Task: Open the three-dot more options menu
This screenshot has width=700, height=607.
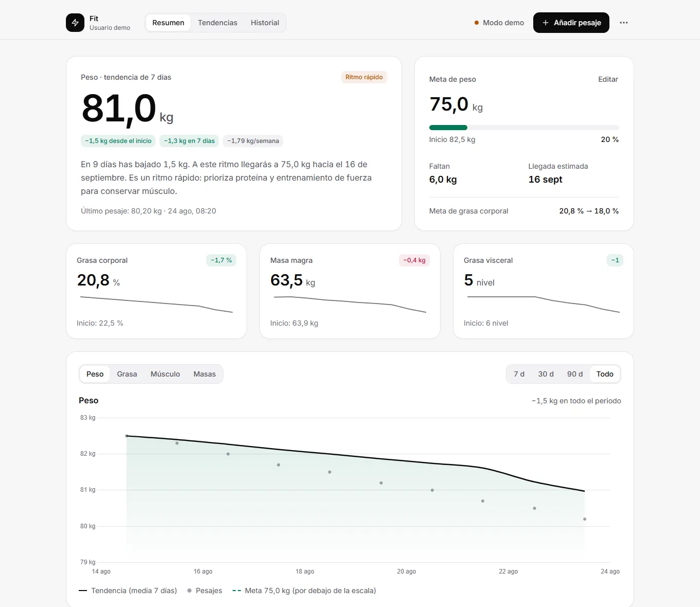Action: [624, 23]
